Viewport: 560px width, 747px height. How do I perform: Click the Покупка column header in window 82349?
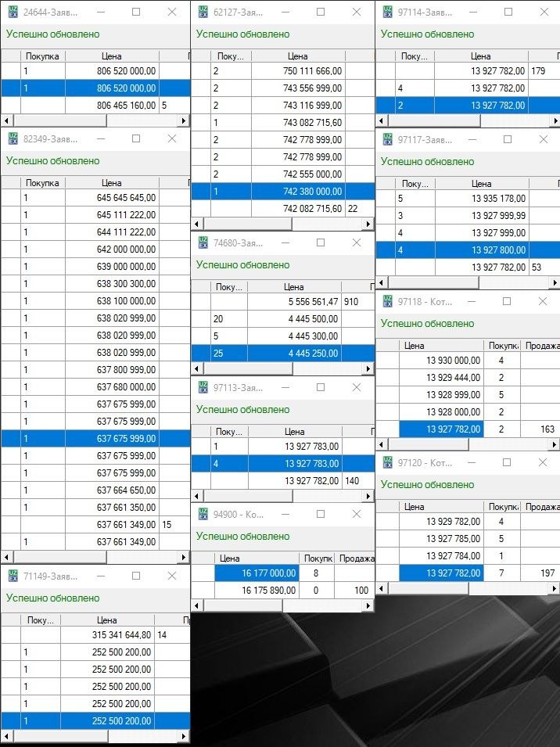coord(42,183)
